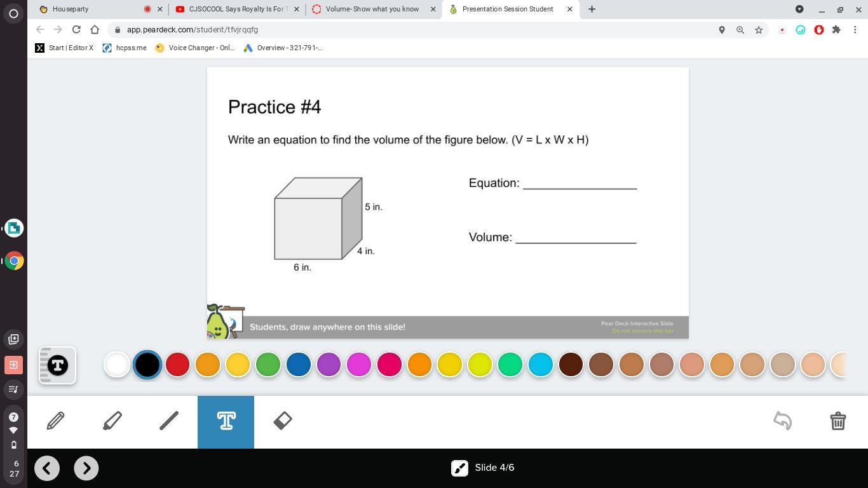Image resolution: width=868 pixels, height=488 pixels.
Task: Select the eraser tool
Action: point(283,421)
